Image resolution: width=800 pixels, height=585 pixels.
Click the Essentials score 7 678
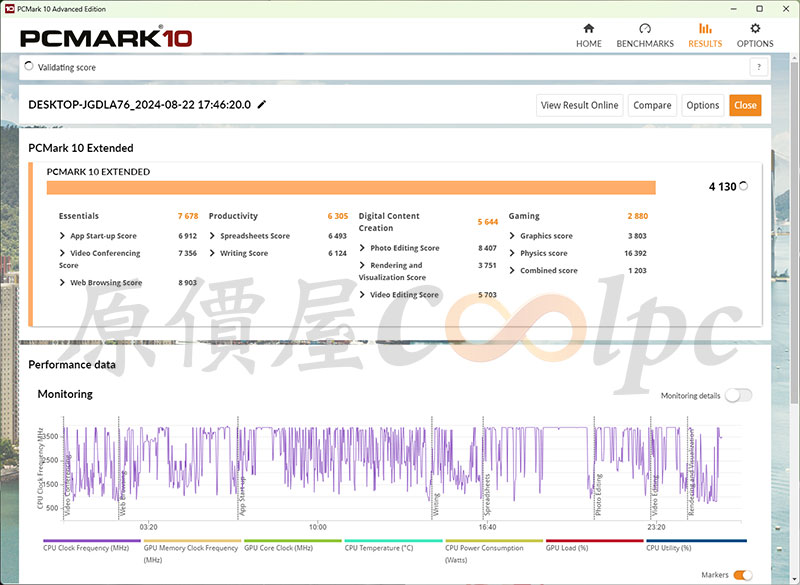[188, 216]
